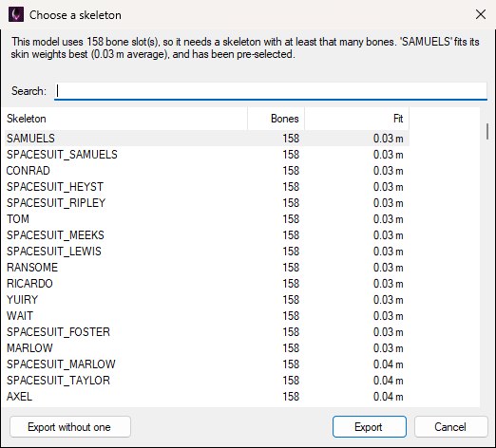
Task: Select the SPACESUIT_MARLOW skeleton row
Action: pos(207,364)
